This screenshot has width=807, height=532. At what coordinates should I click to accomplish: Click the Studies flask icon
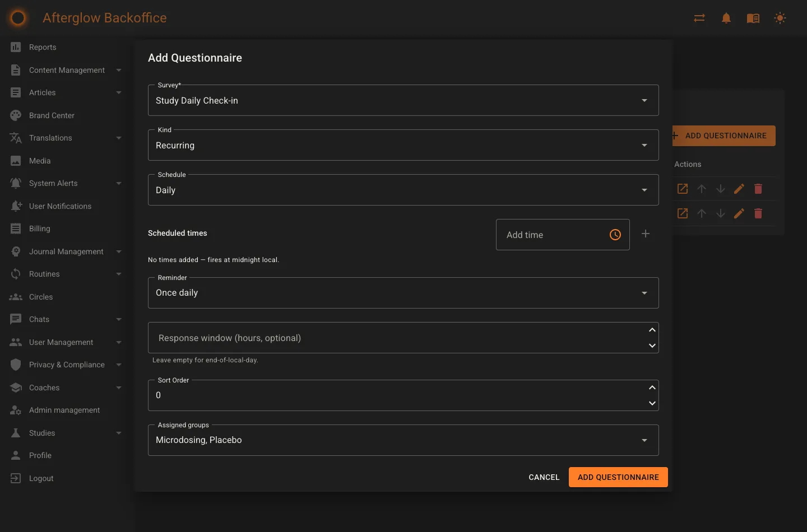coord(16,433)
